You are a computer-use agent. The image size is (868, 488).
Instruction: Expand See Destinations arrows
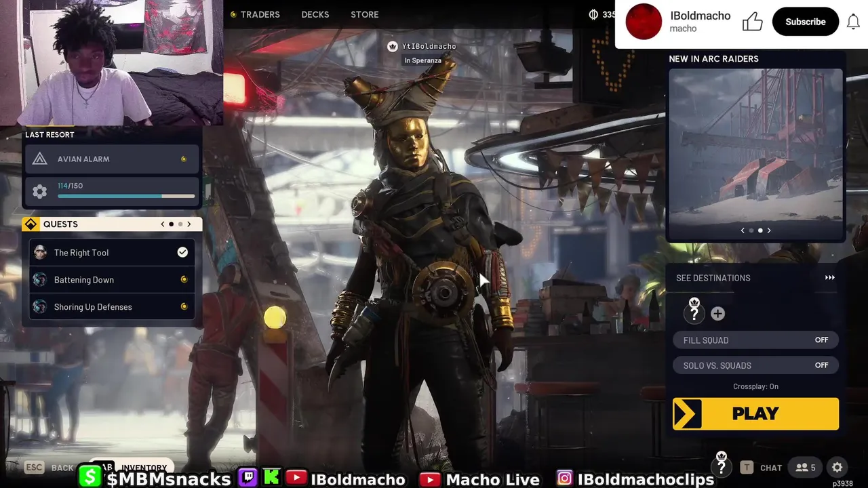tap(829, 278)
